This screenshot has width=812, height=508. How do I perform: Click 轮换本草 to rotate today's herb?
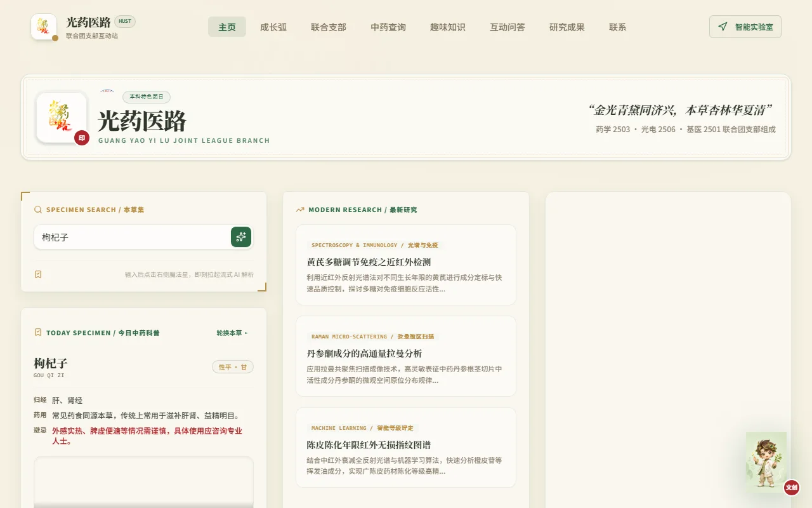232,333
